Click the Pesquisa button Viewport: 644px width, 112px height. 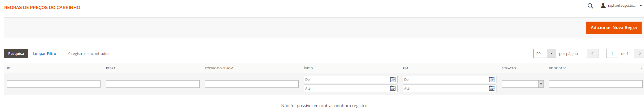pyautogui.click(x=16, y=54)
